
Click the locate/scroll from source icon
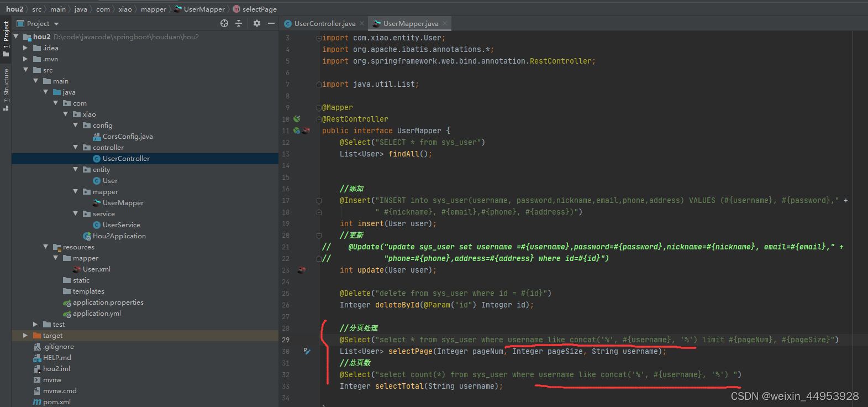tap(224, 23)
